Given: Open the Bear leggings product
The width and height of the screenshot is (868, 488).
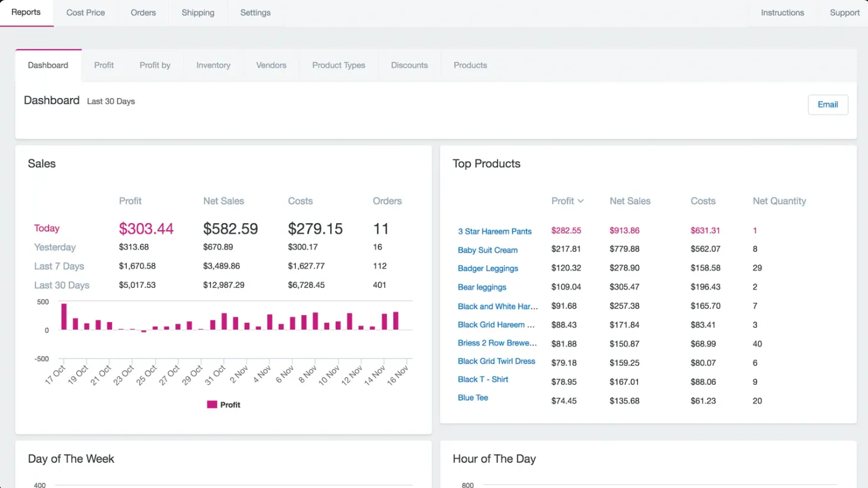Looking at the screenshot, I should 482,287.
